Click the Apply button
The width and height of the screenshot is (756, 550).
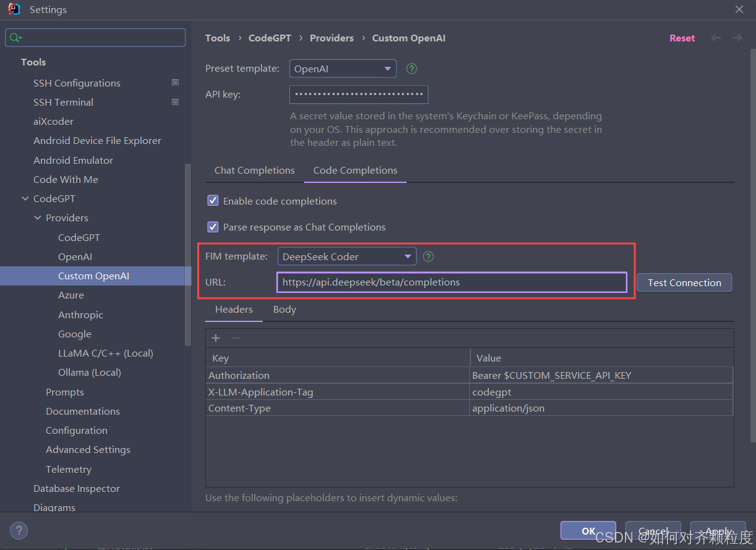pyautogui.click(x=718, y=531)
